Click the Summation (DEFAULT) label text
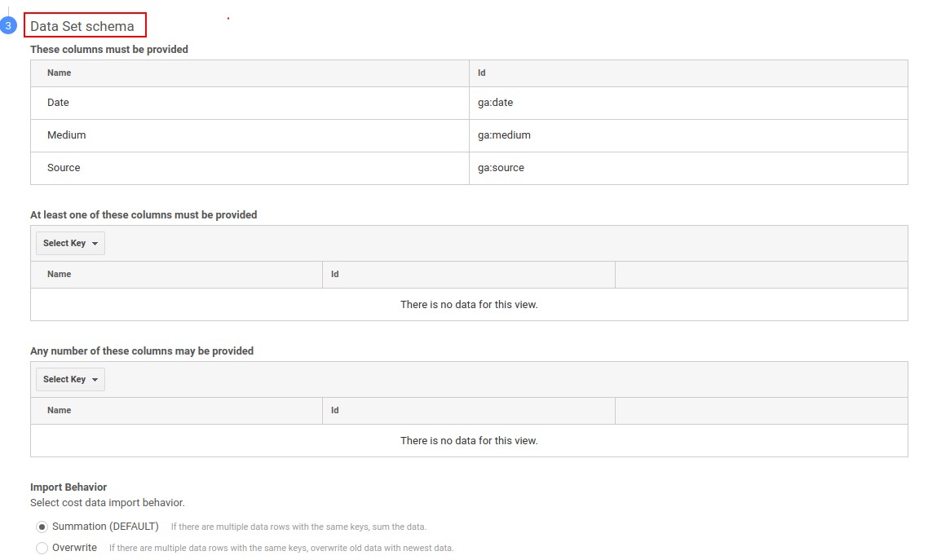 point(106,527)
